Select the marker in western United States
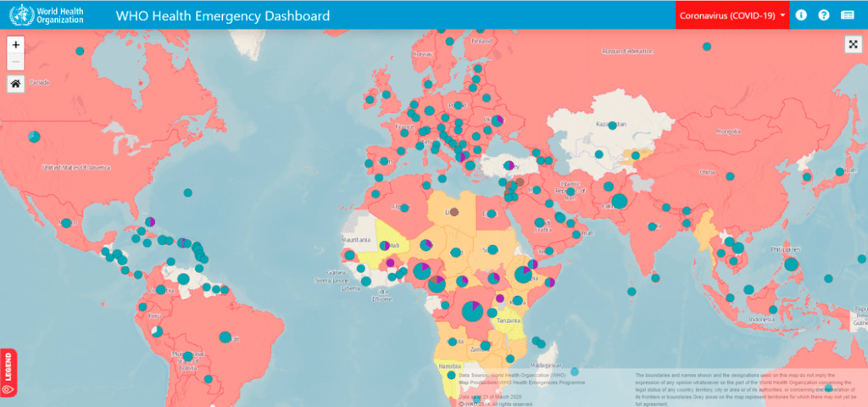The height and width of the screenshot is (407, 868). (x=34, y=137)
